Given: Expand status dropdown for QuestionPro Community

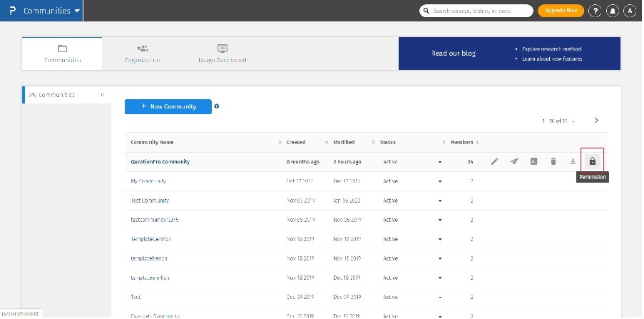Looking at the screenshot, I should click(x=439, y=162).
